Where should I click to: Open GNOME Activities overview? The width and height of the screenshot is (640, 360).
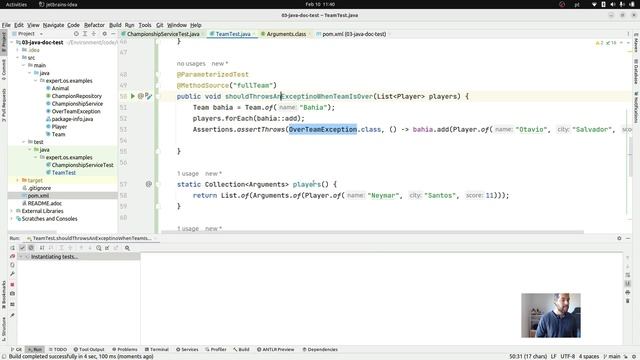pyautogui.click(x=16, y=4)
